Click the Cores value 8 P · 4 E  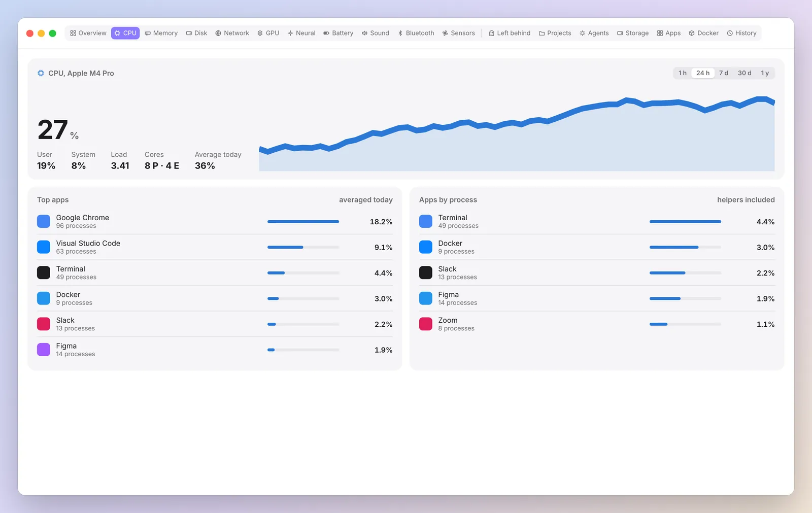(x=162, y=166)
